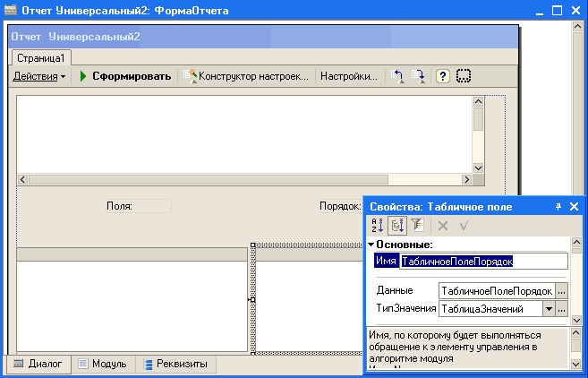Open Конструктор настроек from toolbar
Image resolution: width=588 pixels, height=378 pixels.
click(246, 76)
